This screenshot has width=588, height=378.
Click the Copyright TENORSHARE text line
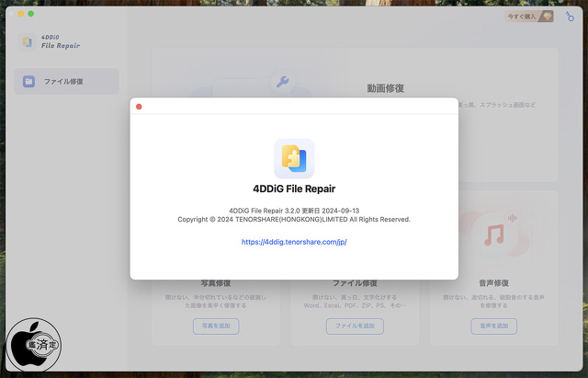(294, 219)
